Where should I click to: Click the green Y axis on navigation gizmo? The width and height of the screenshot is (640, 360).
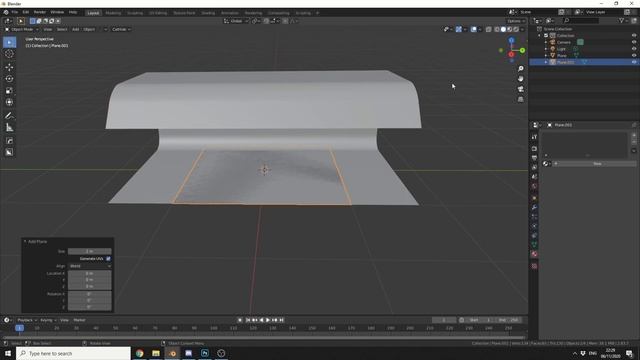coord(522,50)
